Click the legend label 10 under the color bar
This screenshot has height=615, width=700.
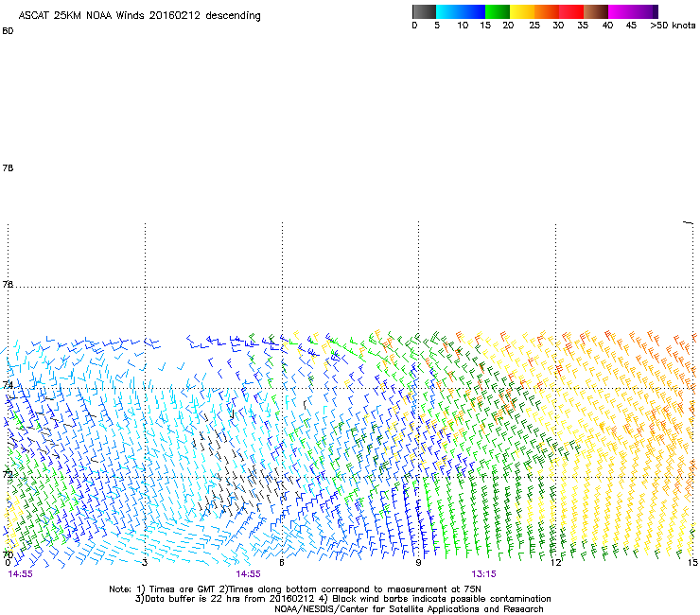(463, 26)
